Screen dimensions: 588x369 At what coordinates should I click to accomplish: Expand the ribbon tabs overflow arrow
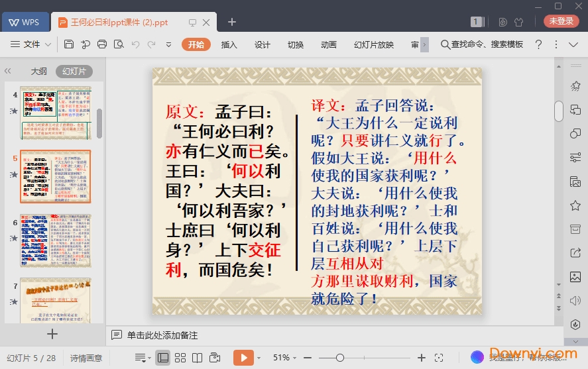click(x=424, y=44)
